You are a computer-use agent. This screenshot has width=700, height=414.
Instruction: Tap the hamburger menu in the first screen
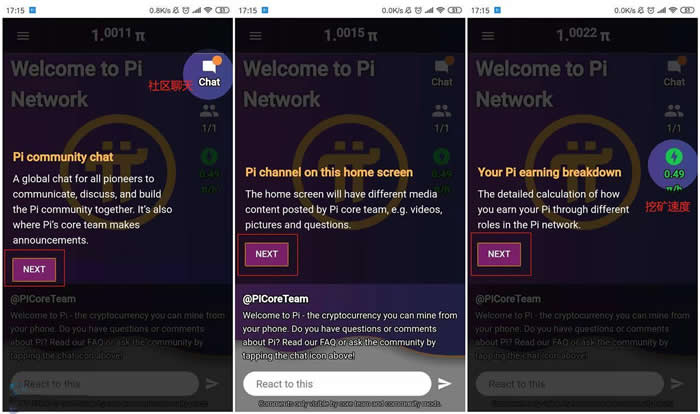(23, 36)
